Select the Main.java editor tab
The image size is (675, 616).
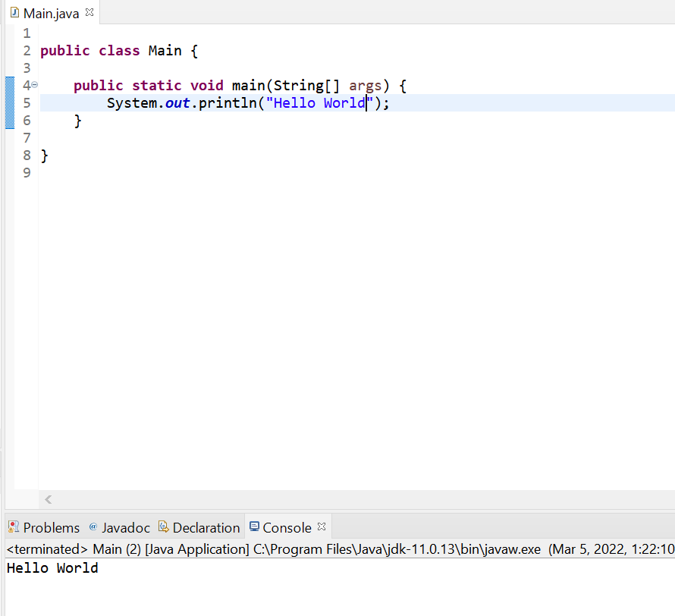click(52, 14)
